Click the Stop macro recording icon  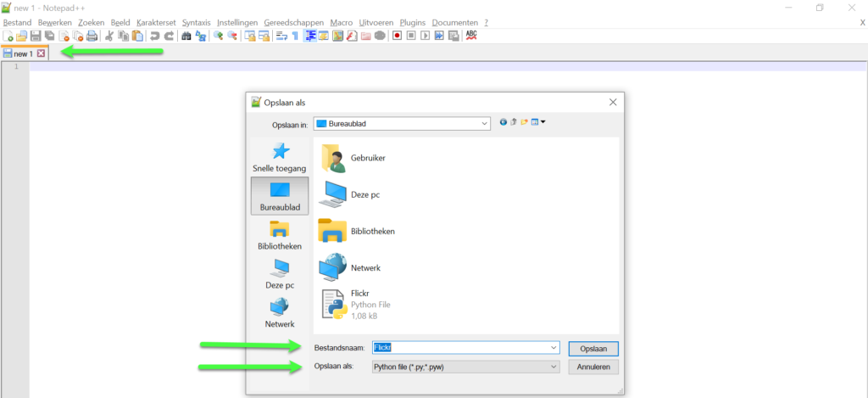click(x=411, y=36)
